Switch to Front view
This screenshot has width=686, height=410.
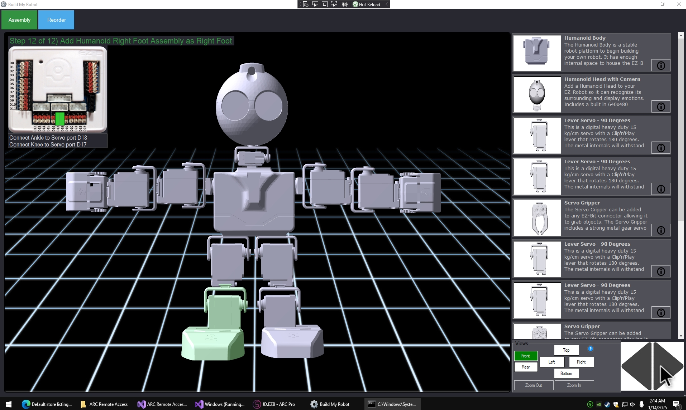(526, 356)
